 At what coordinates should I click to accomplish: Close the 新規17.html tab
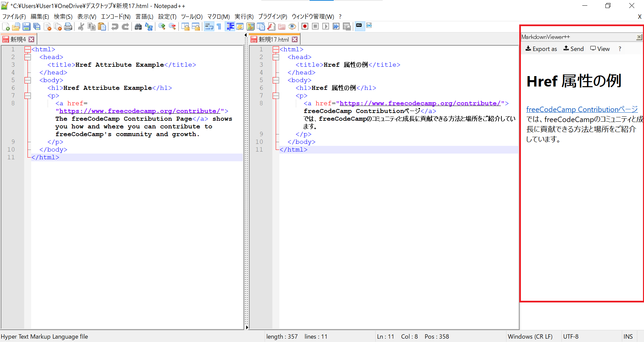tap(295, 40)
